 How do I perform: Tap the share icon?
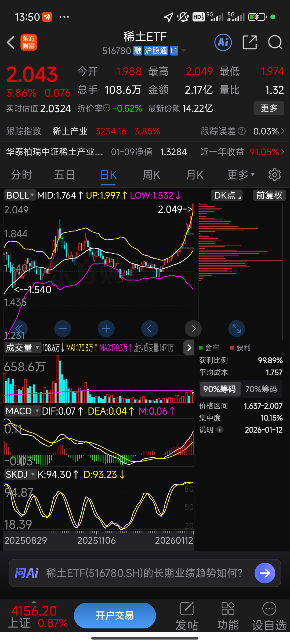click(250, 42)
